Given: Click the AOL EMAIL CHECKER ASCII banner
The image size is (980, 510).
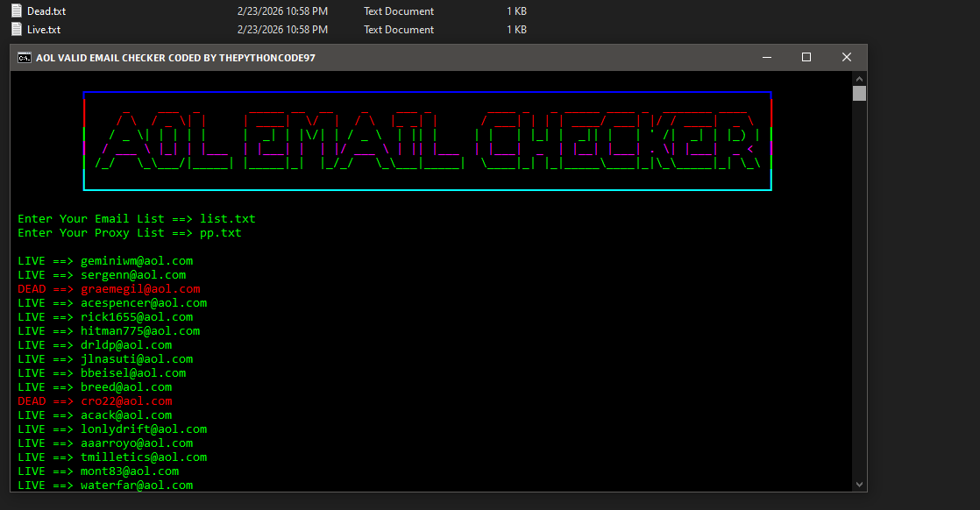Looking at the screenshot, I should [428, 140].
